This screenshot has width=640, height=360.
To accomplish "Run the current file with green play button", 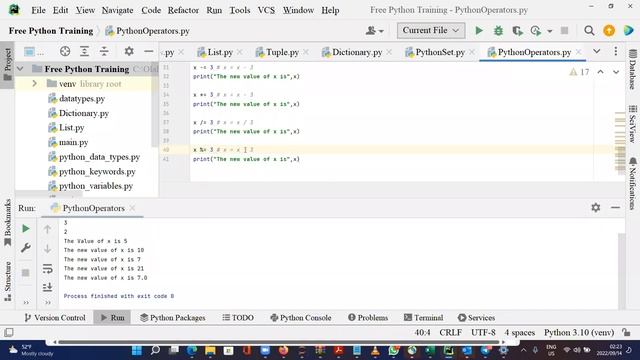I will (x=479, y=31).
